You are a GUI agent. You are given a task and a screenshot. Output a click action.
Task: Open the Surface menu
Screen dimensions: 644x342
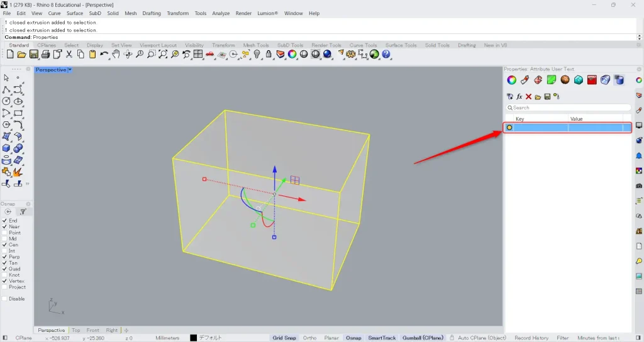[x=75, y=13]
